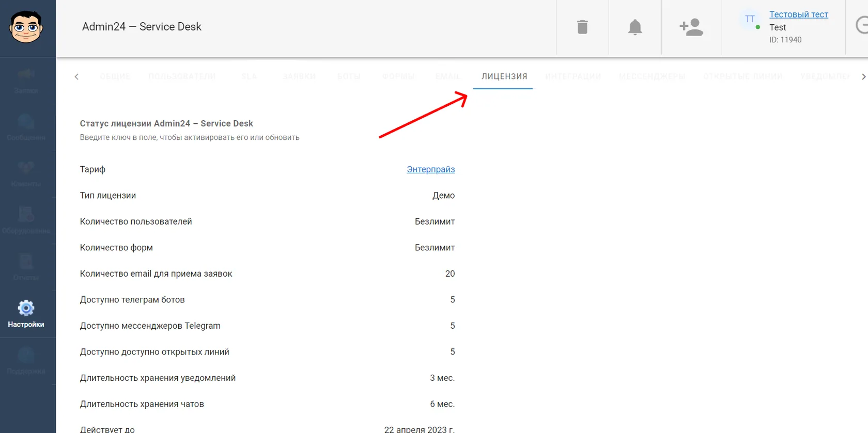Show more tabs with right chevron
Screen dimensions: 868x433
[x=863, y=76]
